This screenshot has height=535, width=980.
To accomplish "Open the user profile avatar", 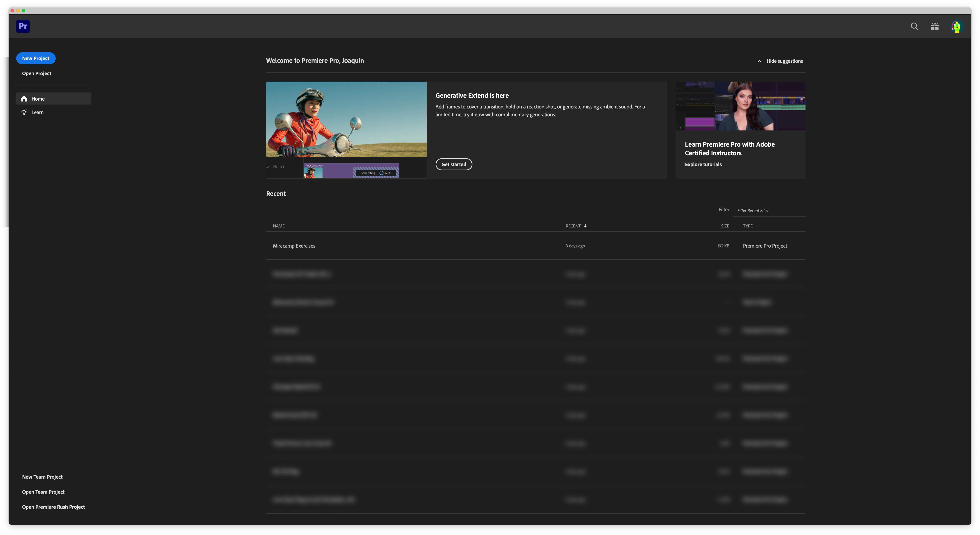I will click(956, 26).
